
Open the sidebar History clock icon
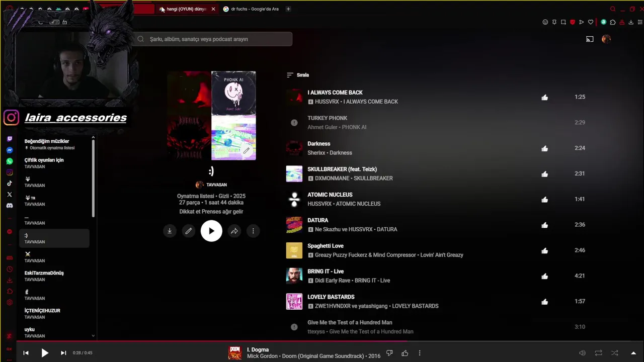(10, 269)
